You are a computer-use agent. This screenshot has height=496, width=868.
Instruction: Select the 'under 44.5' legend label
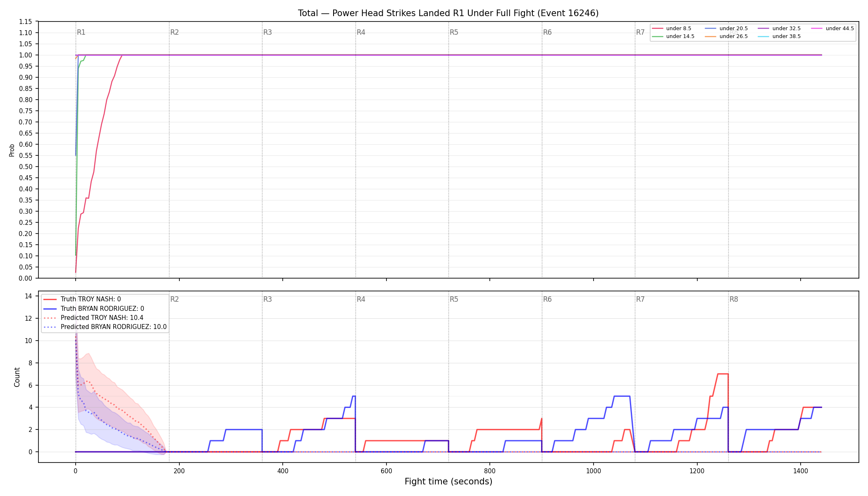[839, 29]
